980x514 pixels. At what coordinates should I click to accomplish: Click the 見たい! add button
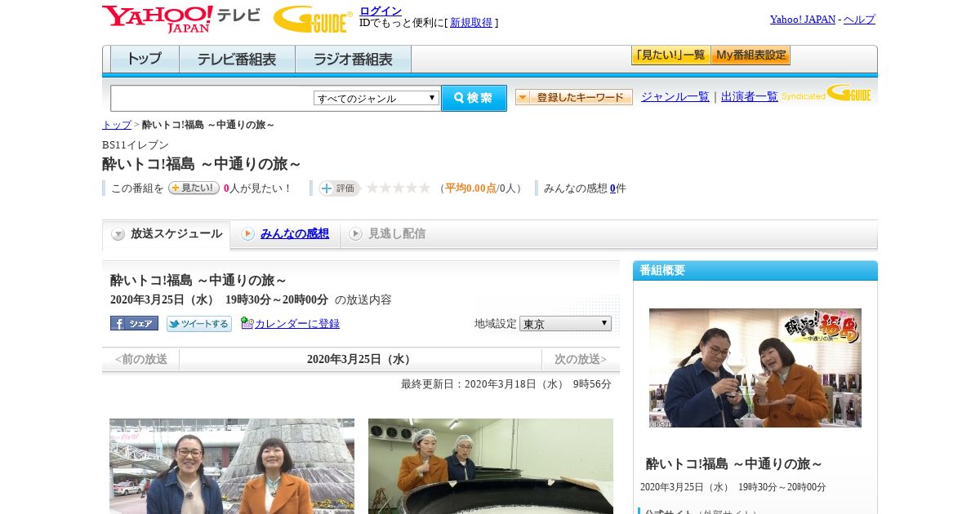pyautogui.click(x=194, y=188)
